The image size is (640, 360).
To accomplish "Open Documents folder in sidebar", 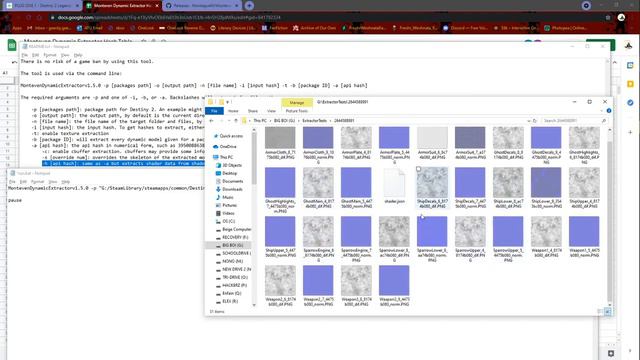I will pyautogui.click(x=232, y=181).
